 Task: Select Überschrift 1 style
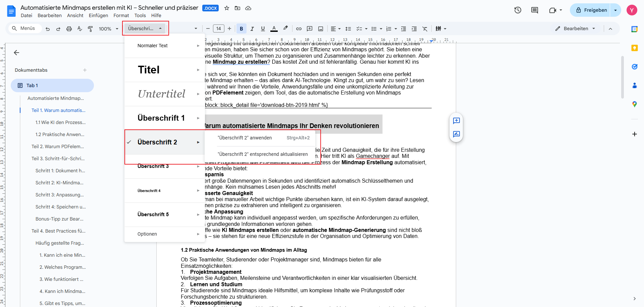coord(165,118)
